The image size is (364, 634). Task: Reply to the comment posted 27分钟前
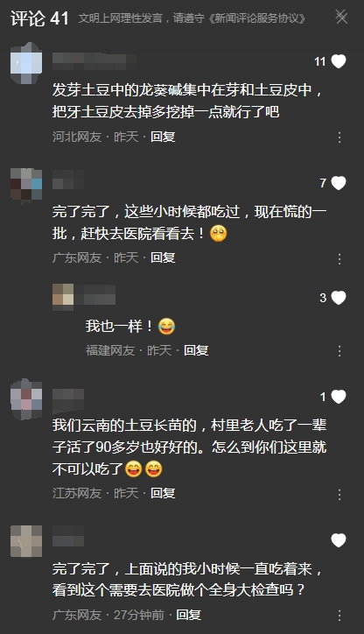click(x=189, y=615)
